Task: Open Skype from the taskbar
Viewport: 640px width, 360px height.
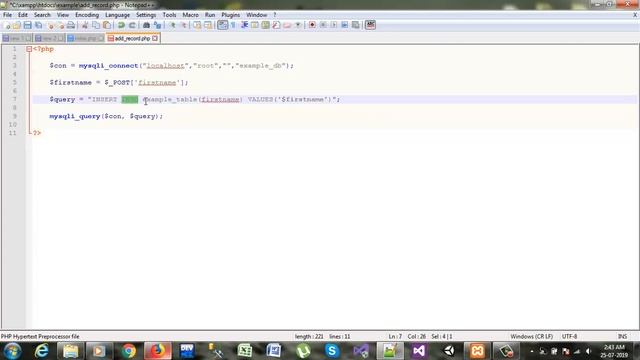Action: pos(331,351)
